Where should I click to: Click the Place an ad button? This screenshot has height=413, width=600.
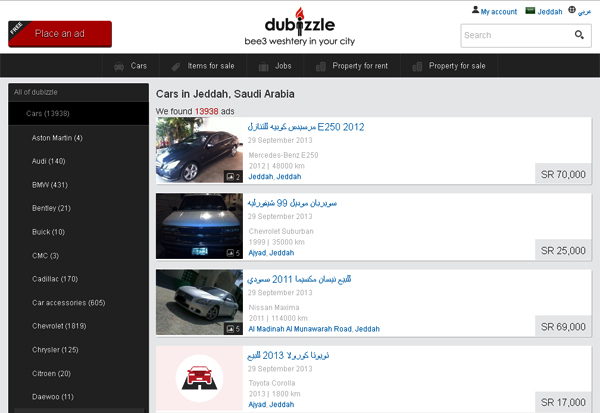[60, 34]
